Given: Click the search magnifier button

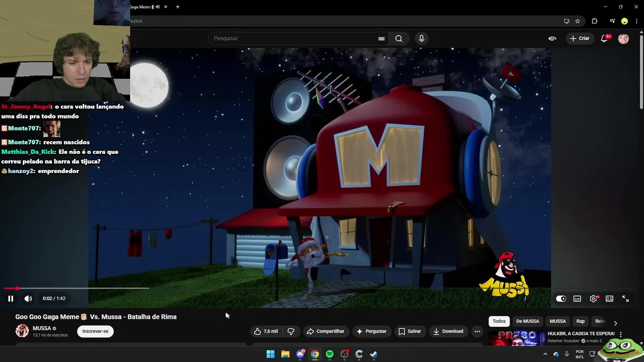Looking at the screenshot, I should pos(398,38).
